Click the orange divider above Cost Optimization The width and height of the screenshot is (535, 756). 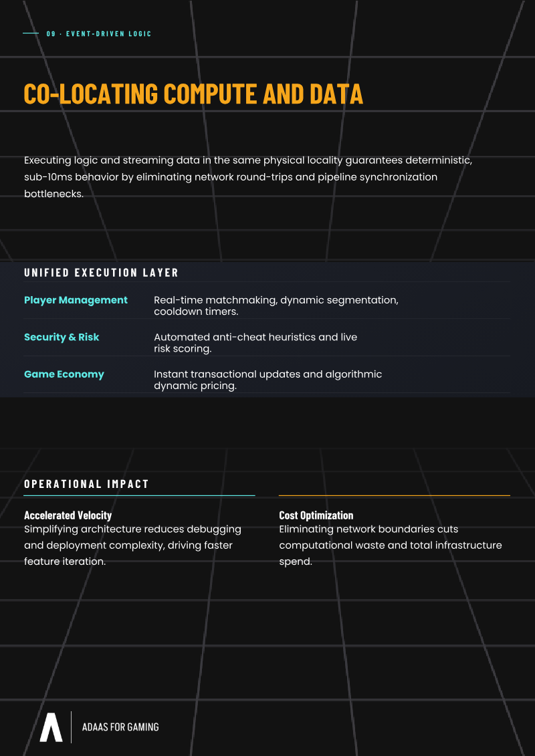point(395,495)
